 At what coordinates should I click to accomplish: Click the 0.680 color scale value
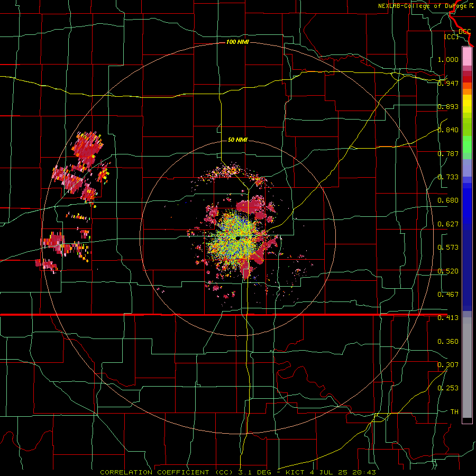pyautogui.click(x=448, y=200)
